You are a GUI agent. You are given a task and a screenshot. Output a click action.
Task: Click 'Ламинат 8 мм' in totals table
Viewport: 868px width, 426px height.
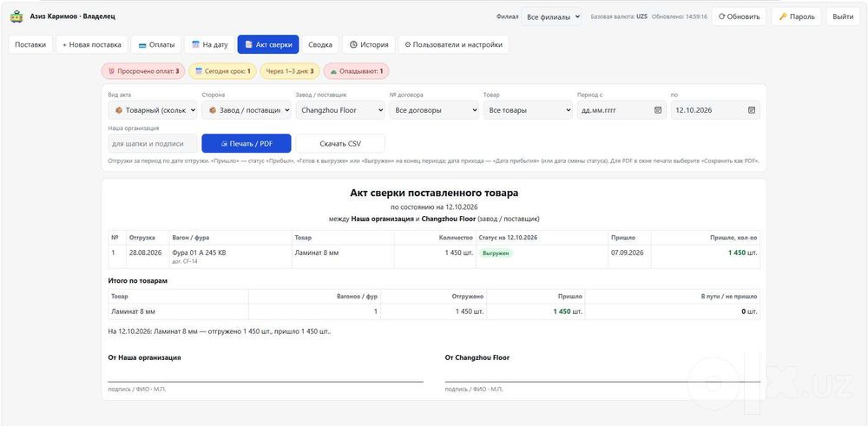click(134, 311)
